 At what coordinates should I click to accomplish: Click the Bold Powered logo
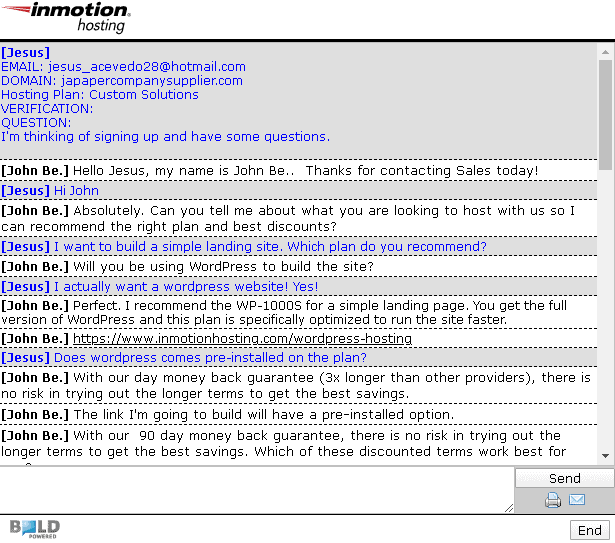(x=35, y=528)
